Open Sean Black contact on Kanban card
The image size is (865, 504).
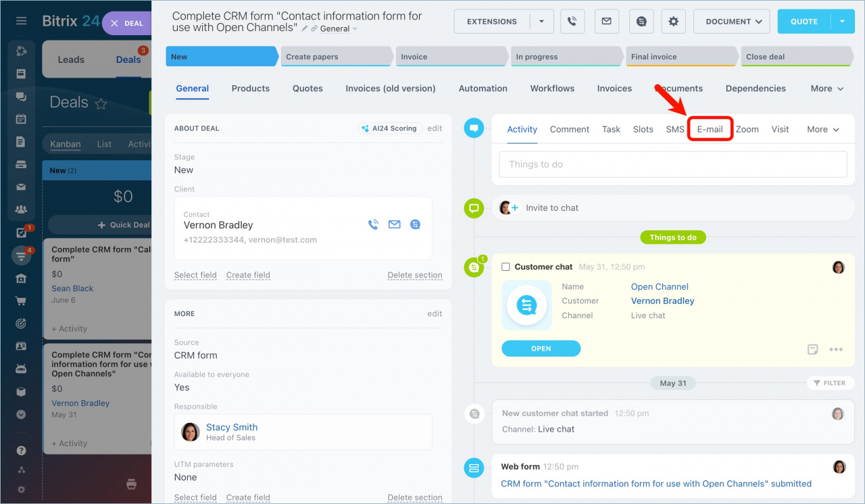(x=72, y=288)
